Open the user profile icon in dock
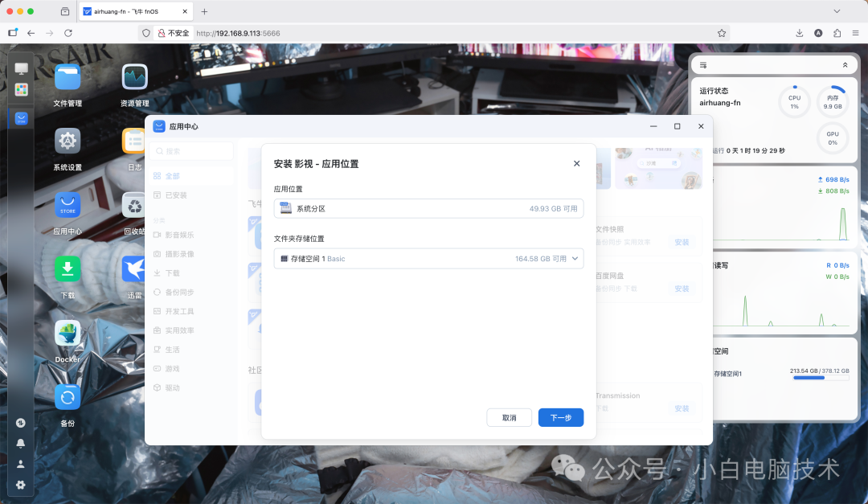The width and height of the screenshot is (868, 504). [x=20, y=464]
